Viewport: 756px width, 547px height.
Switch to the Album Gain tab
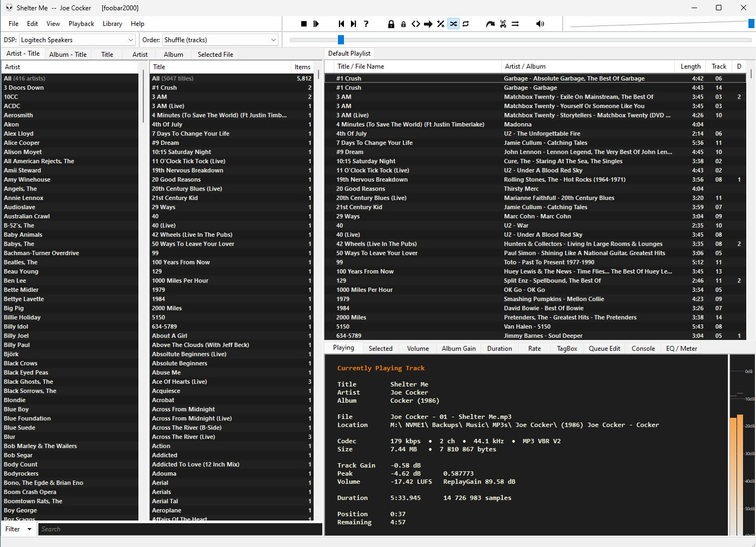459,349
